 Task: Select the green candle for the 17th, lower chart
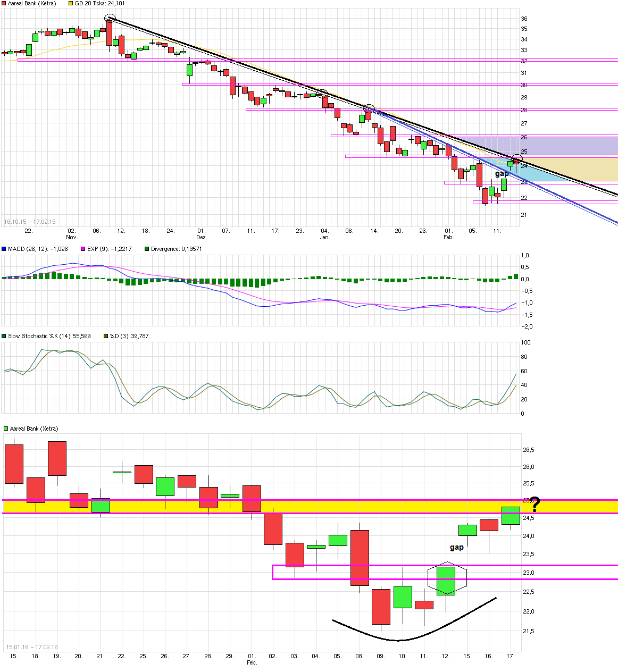511,516
